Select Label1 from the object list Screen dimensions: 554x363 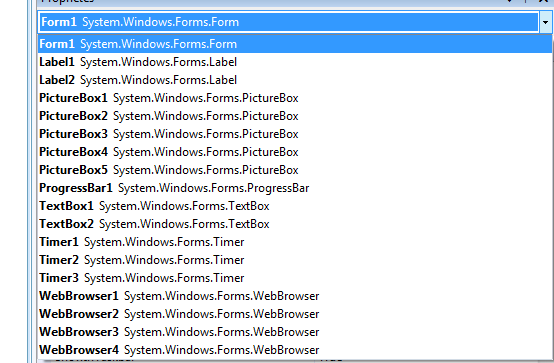pos(295,62)
